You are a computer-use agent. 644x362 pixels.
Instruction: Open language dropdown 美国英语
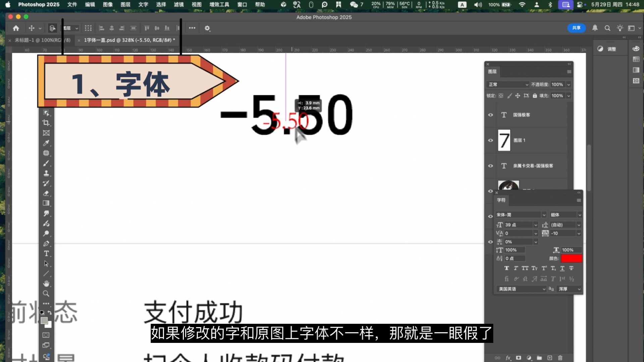point(521,289)
